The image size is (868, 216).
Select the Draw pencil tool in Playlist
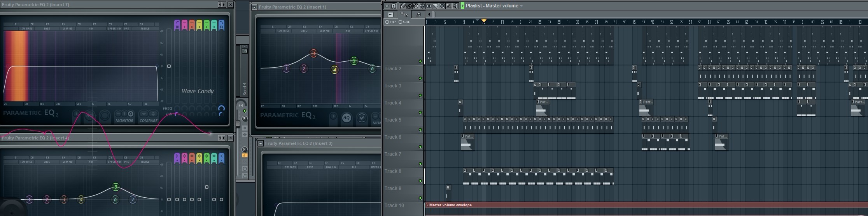coord(403,6)
